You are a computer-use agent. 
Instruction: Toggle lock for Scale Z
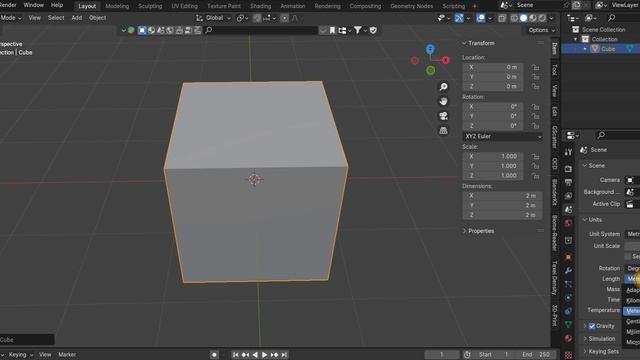[x=535, y=176]
